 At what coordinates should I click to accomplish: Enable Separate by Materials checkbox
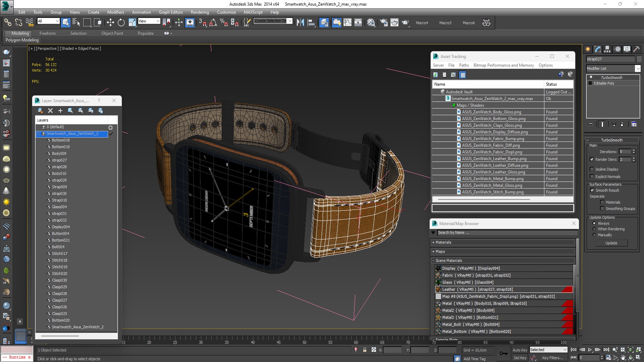coord(602,202)
